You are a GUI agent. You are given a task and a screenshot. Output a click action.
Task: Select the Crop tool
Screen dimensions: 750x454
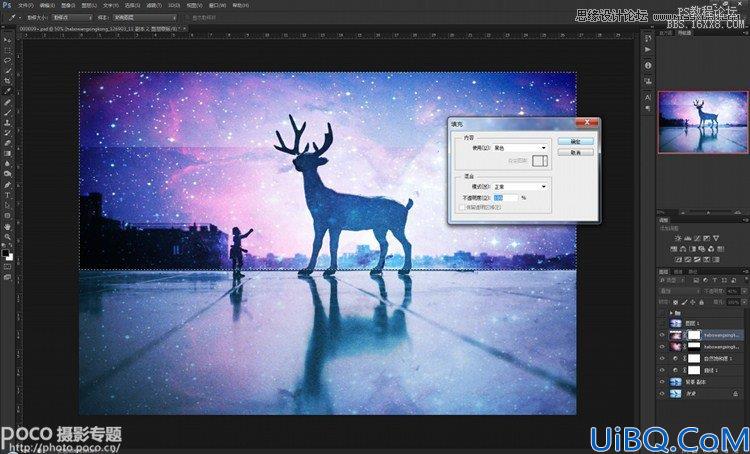pyautogui.click(x=9, y=80)
